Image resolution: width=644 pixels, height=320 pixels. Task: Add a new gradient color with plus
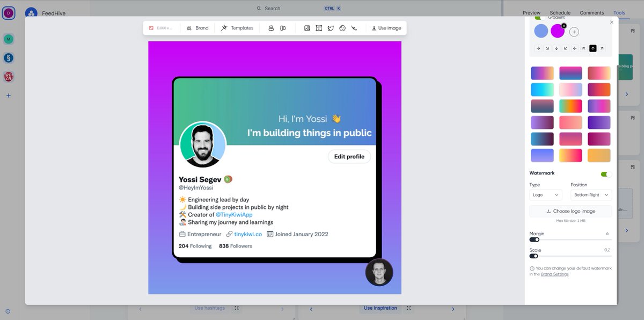click(574, 32)
